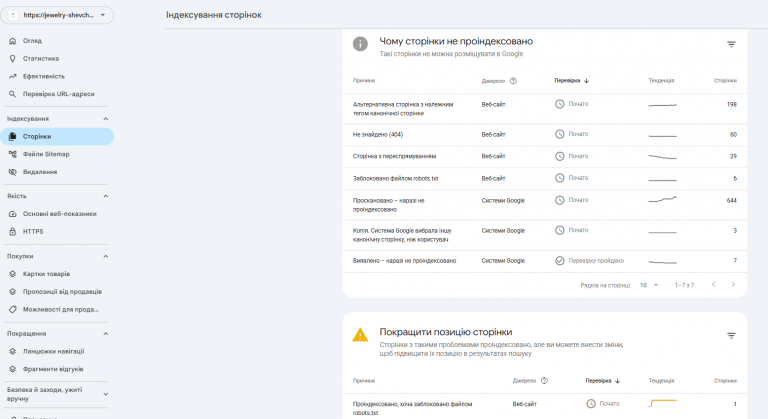Click help icon next to Джерело in second table
Viewport: 768px width, 419px height.
click(544, 381)
